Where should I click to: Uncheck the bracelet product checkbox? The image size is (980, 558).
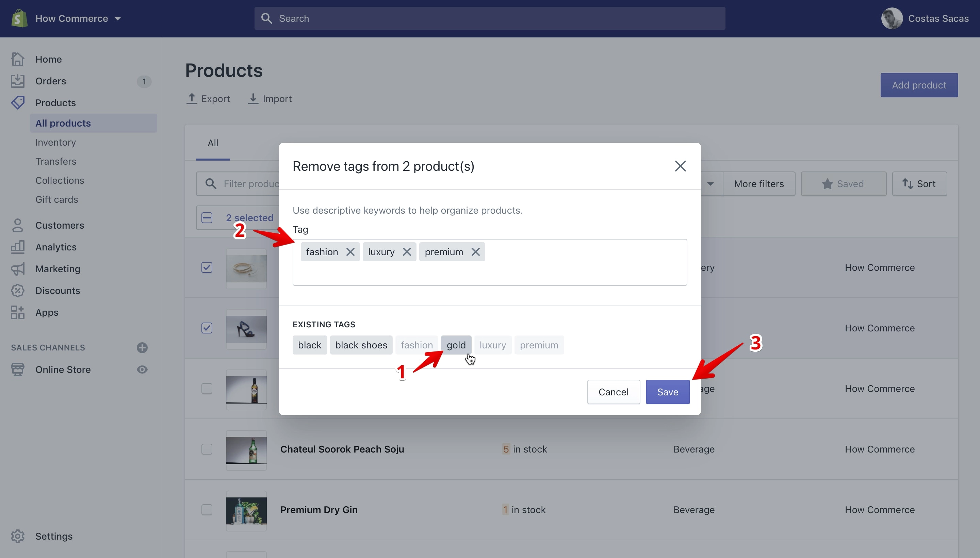click(x=207, y=267)
